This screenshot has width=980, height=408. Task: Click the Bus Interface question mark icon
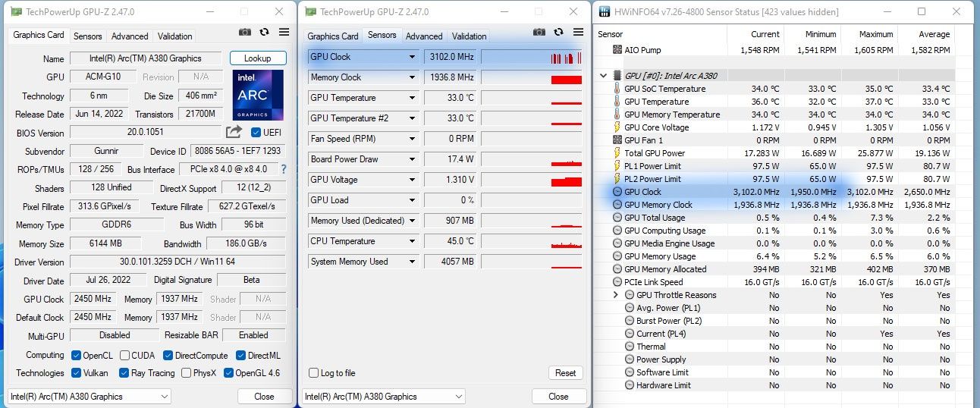tap(284, 169)
